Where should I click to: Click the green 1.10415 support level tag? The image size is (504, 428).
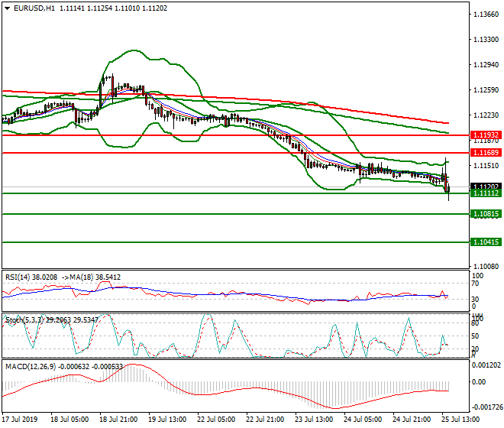485,242
